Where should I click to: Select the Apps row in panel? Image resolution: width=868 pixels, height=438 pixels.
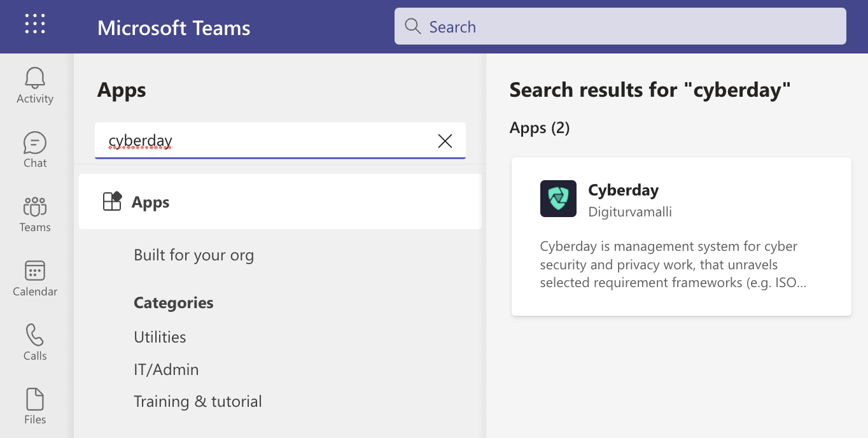coord(280,202)
